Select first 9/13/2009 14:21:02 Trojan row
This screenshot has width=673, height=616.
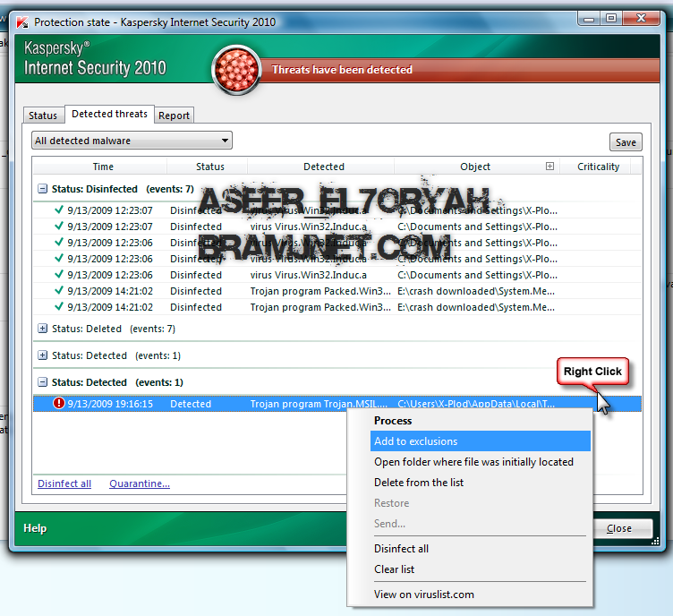[x=337, y=291]
